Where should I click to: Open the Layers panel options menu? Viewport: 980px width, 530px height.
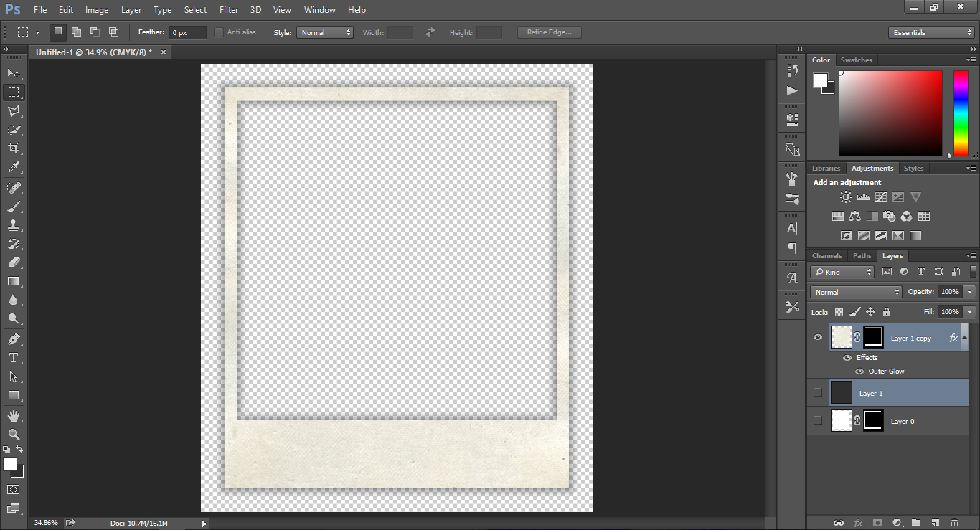pyautogui.click(x=972, y=256)
